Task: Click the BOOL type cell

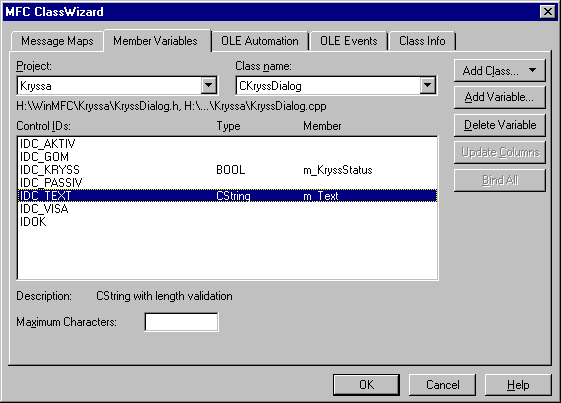Action: (231, 170)
